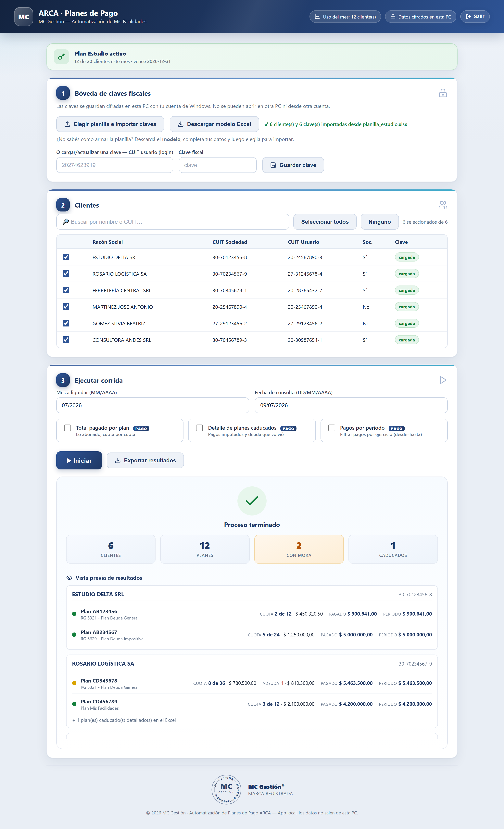This screenshot has height=829, width=504.
Task: Click the 2 CON MORA summary card
Action: 299,549
